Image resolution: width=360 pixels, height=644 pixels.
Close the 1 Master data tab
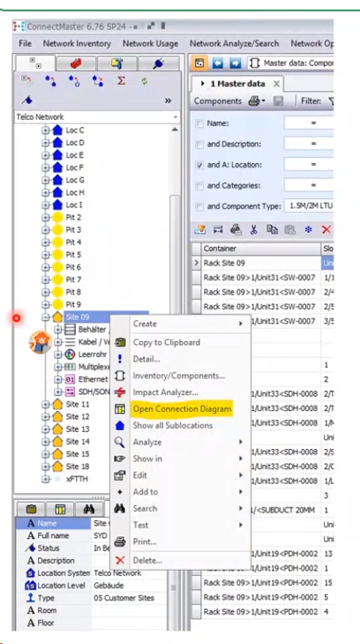(277, 83)
